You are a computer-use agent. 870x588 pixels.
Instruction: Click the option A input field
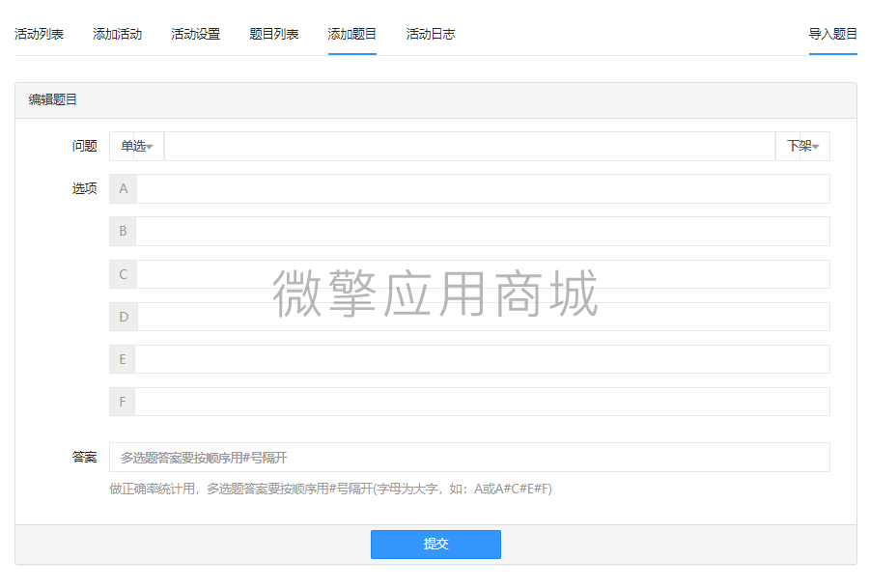point(483,188)
